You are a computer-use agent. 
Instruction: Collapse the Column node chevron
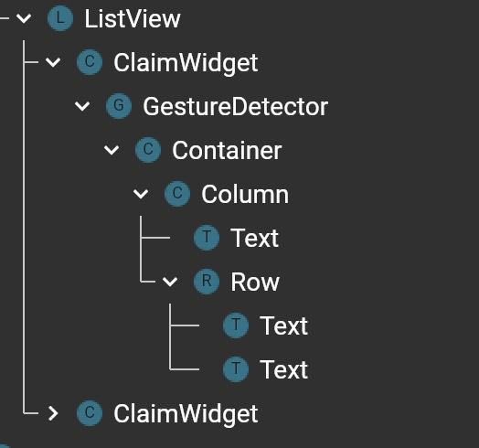coord(141,194)
